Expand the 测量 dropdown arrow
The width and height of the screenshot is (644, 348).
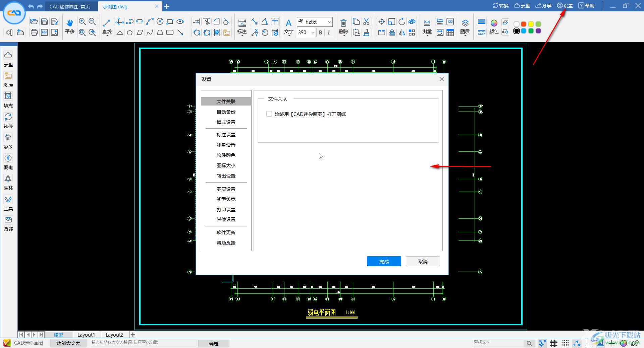tap(427, 36)
